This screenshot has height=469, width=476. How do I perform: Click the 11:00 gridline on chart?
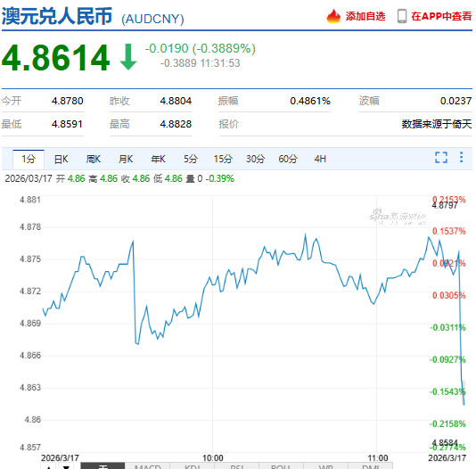tap(376, 325)
